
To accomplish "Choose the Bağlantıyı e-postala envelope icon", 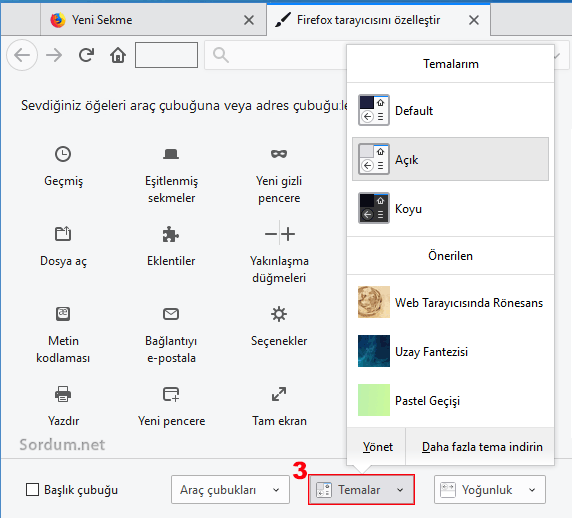I will (x=171, y=314).
